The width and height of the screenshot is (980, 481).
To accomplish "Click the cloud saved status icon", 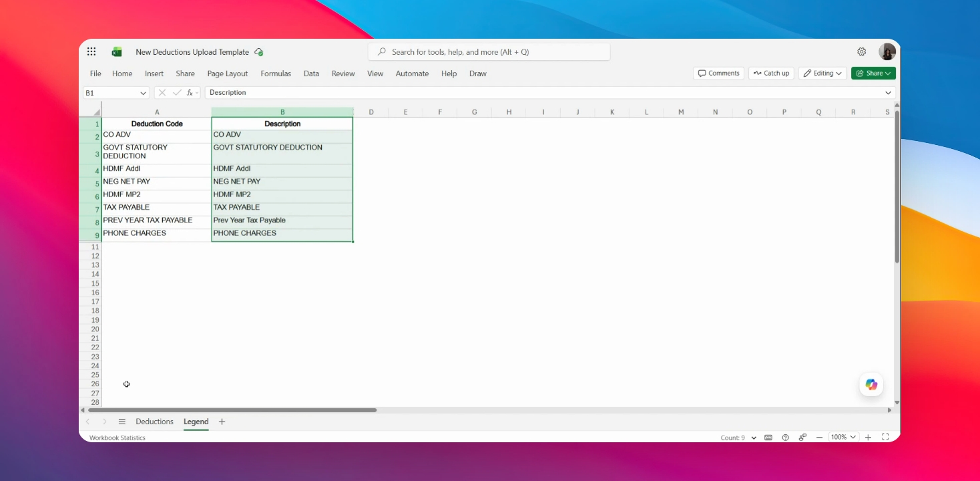I will (x=259, y=52).
